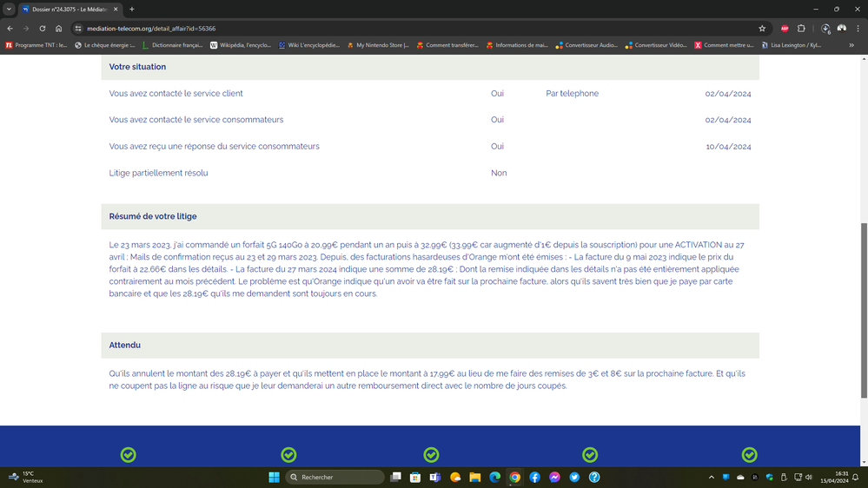Open the Comment mettre u... bookmark
The width and height of the screenshot is (868, 488).
click(x=724, y=45)
